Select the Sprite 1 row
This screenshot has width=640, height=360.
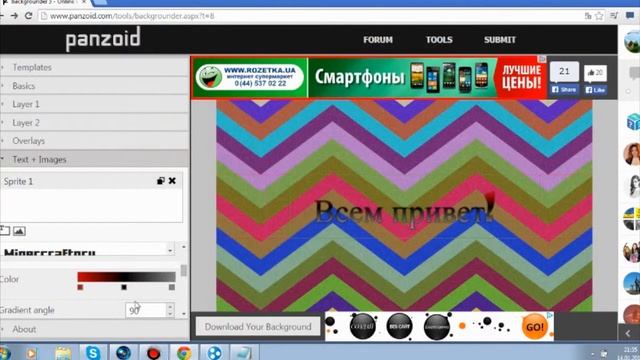[x=91, y=181]
